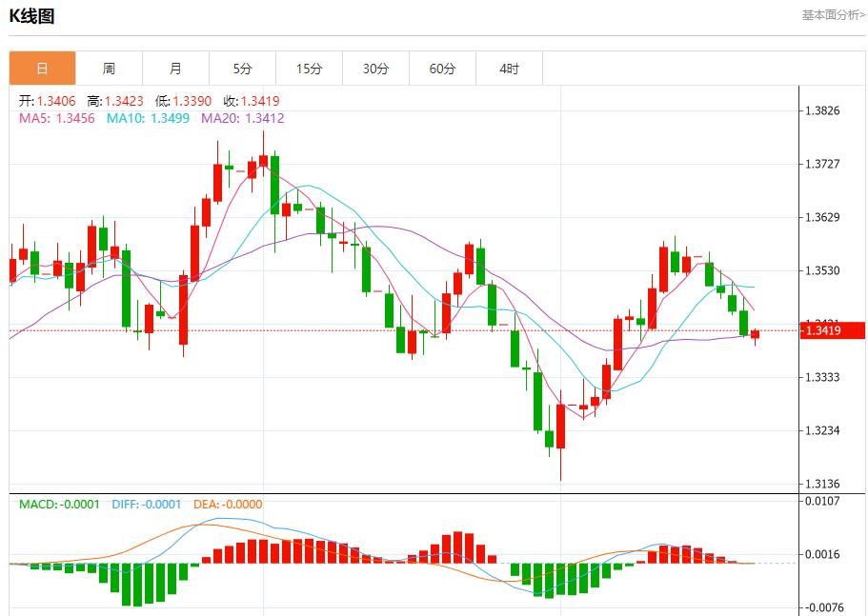Select the 4时 timeframe
This screenshot has width=868, height=616.
point(510,68)
